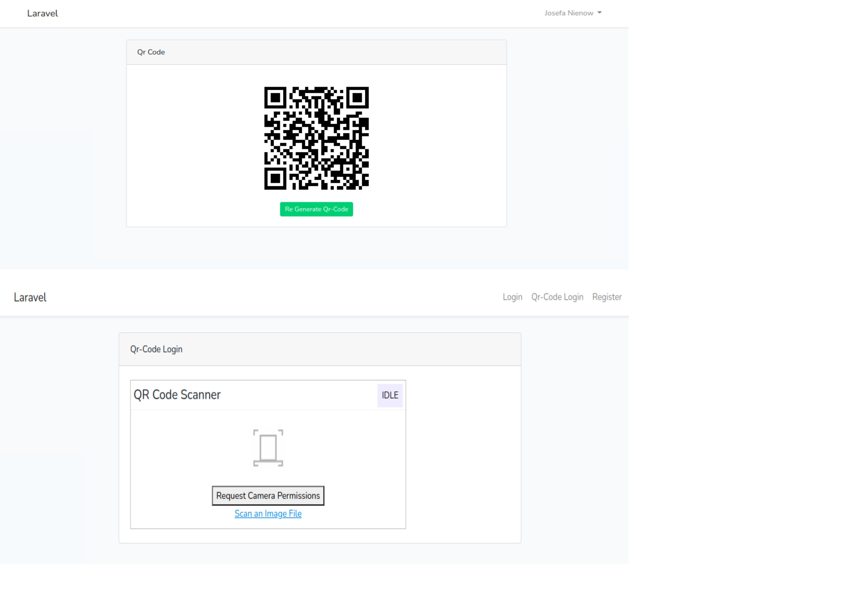Select Qr-Code Login in the navbar
Screen dimensions: 868x614
(x=557, y=297)
